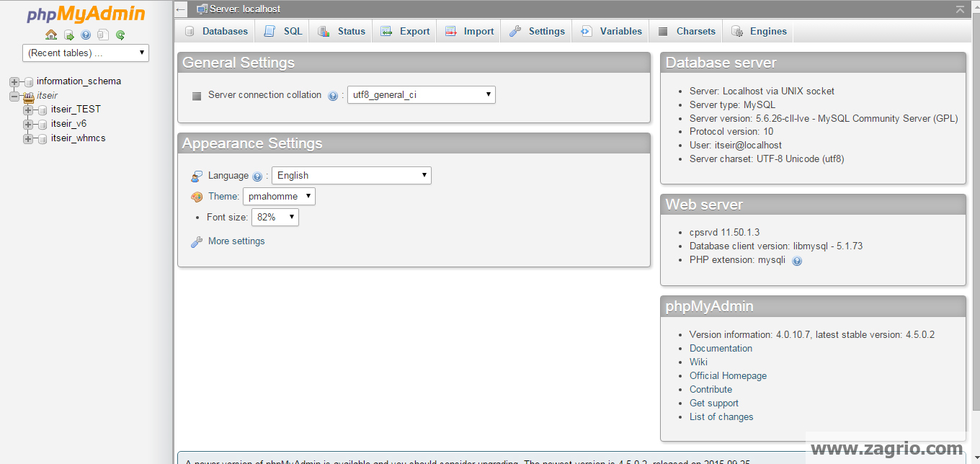Click the wrench icon beside More settings
980x464 pixels.
[x=197, y=242]
